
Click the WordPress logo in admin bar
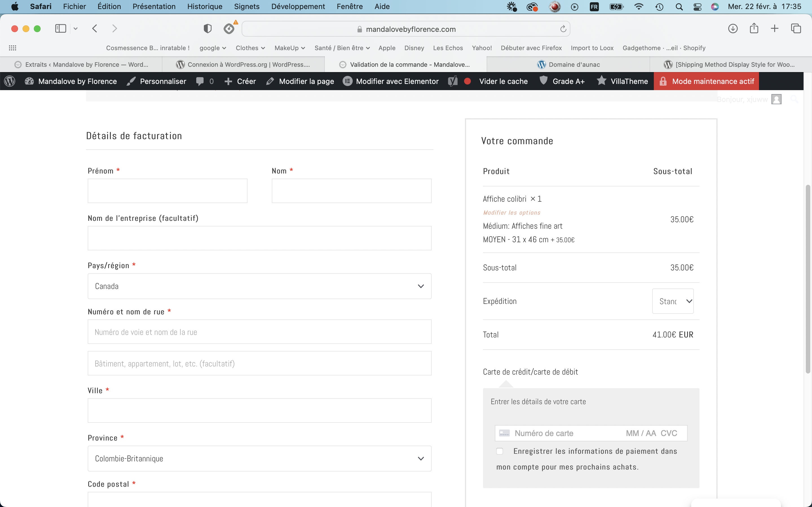pyautogui.click(x=10, y=81)
